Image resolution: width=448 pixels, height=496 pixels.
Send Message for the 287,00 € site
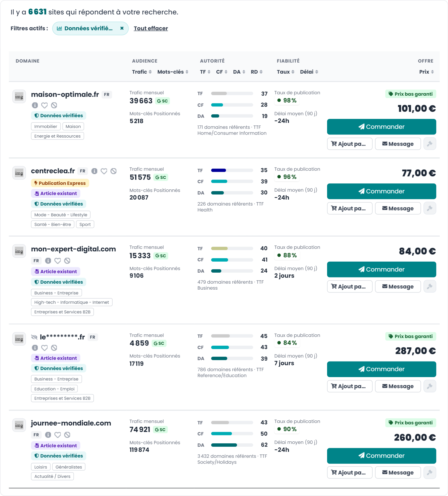398,386
